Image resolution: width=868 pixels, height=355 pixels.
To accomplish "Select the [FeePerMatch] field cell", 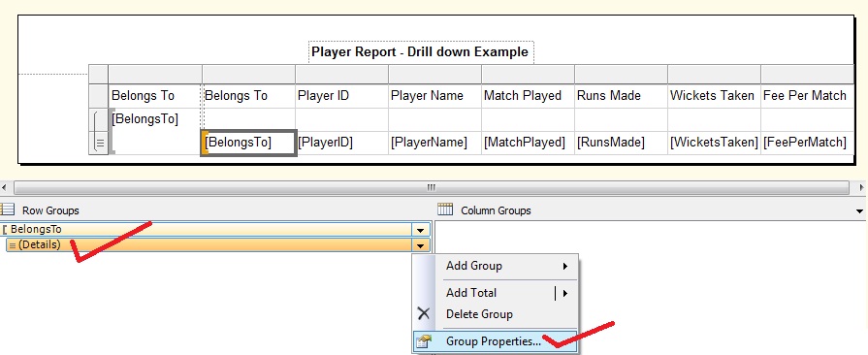I will (807, 143).
